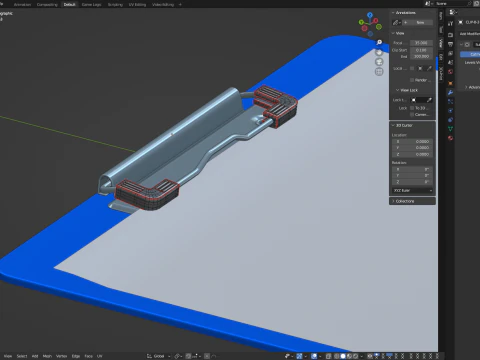The height and width of the screenshot is (360, 480).
Task: Click the pan view hand icon
Action: coord(379,52)
